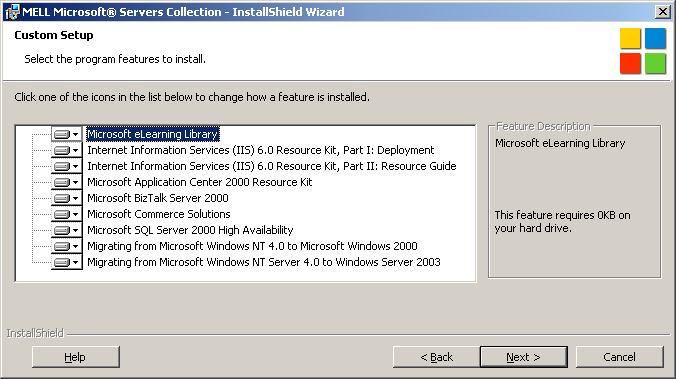Image resolution: width=676 pixels, height=379 pixels.
Task: Select Migrating from NT 4.0 to Windows 2000
Action: pos(252,246)
